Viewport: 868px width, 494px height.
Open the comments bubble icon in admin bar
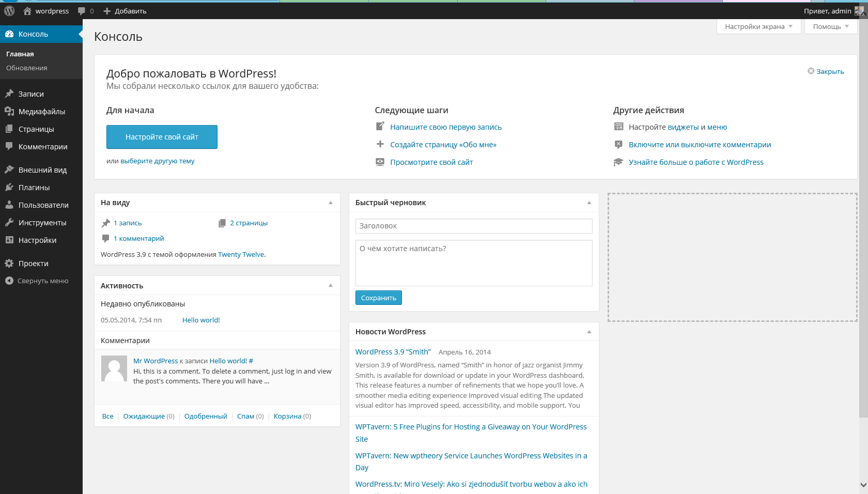(x=82, y=11)
